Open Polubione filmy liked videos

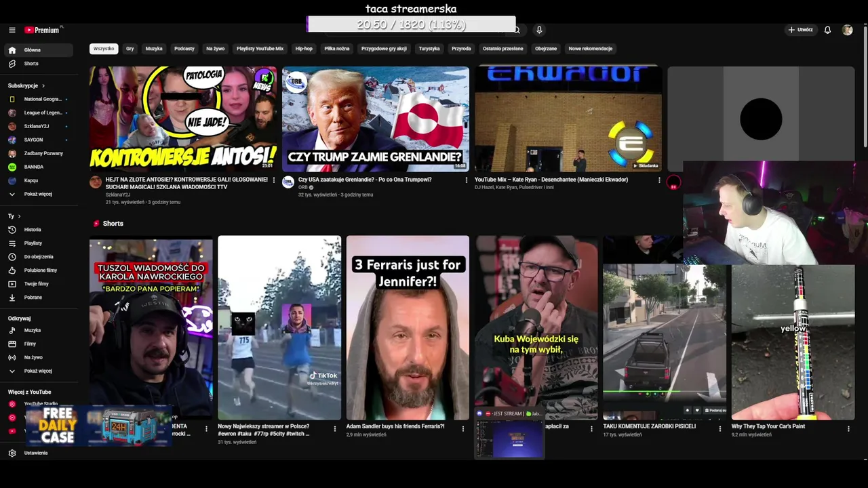point(38,270)
